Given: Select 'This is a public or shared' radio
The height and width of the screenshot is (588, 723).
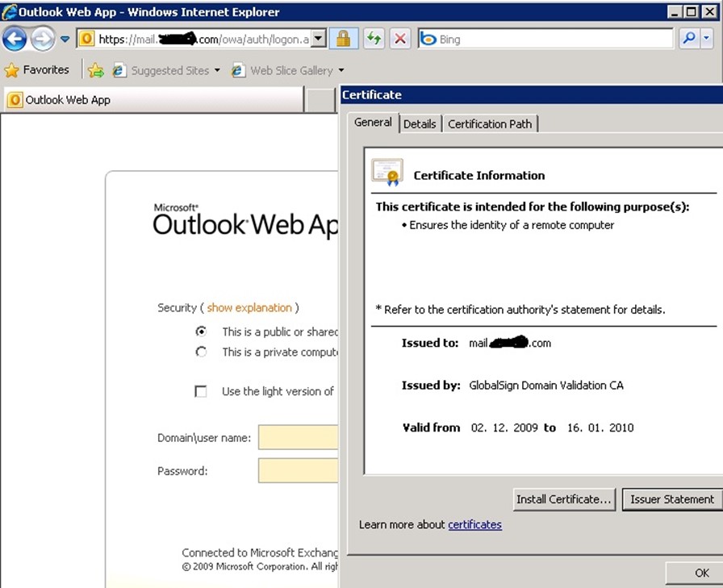Looking at the screenshot, I should (201, 332).
